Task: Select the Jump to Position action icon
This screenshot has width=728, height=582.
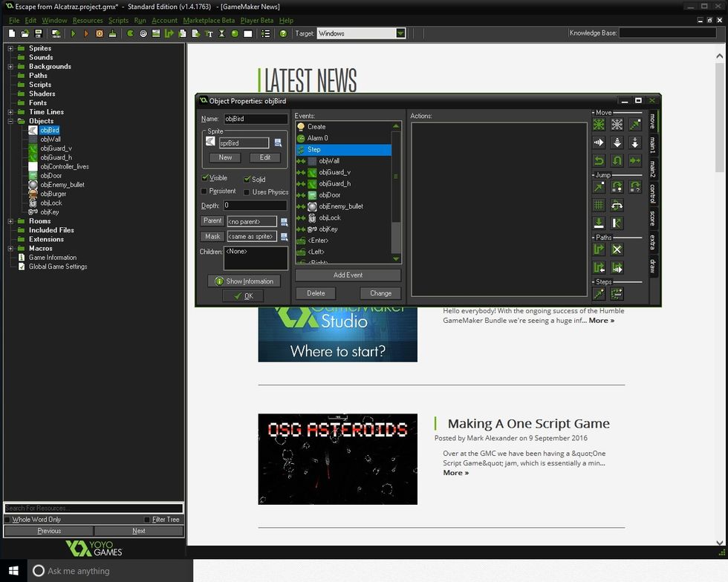Action: (599, 187)
